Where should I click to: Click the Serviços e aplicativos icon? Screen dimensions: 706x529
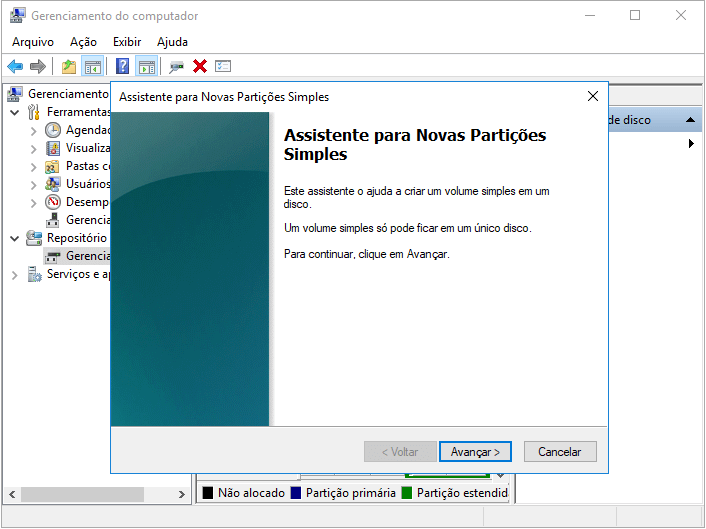[34, 274]
